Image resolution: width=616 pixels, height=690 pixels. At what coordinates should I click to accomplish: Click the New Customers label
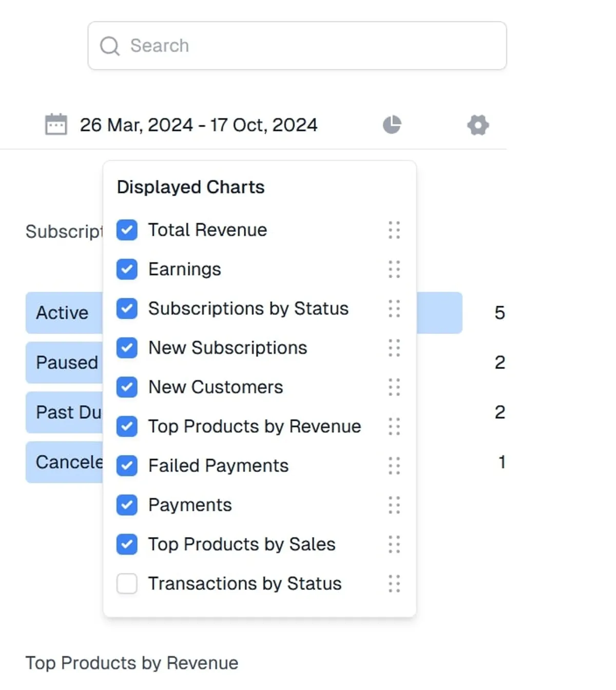click(x=216, y=387)
